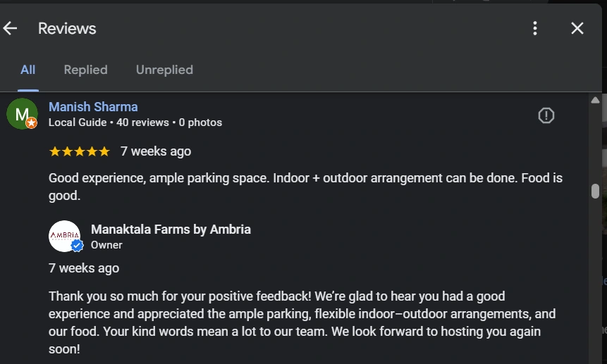Open the Replied tab

85,70
